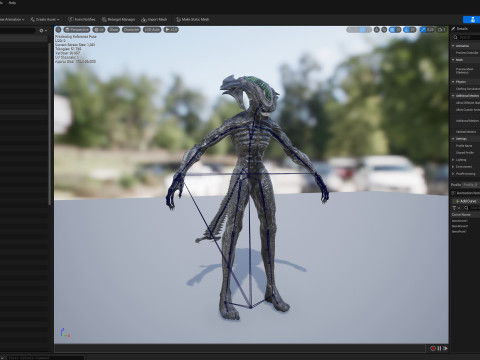Open the viewport Show menu
The image size is (480, 360).
pyautogui.click(x=114, y=30)
